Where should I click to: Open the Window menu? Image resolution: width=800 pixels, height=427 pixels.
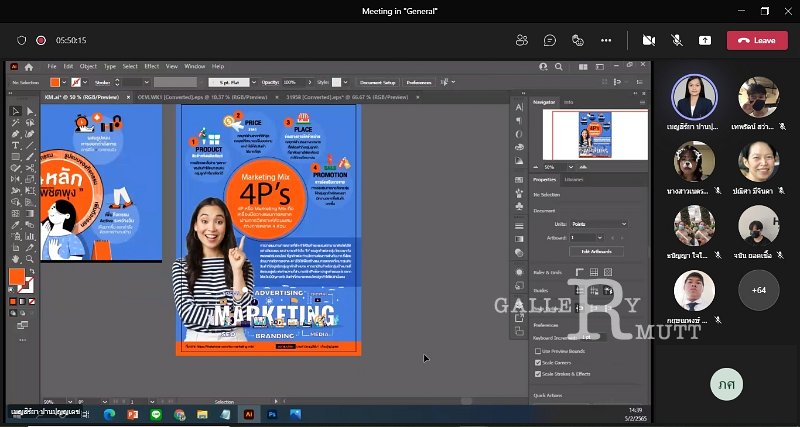tap(194, 66)
